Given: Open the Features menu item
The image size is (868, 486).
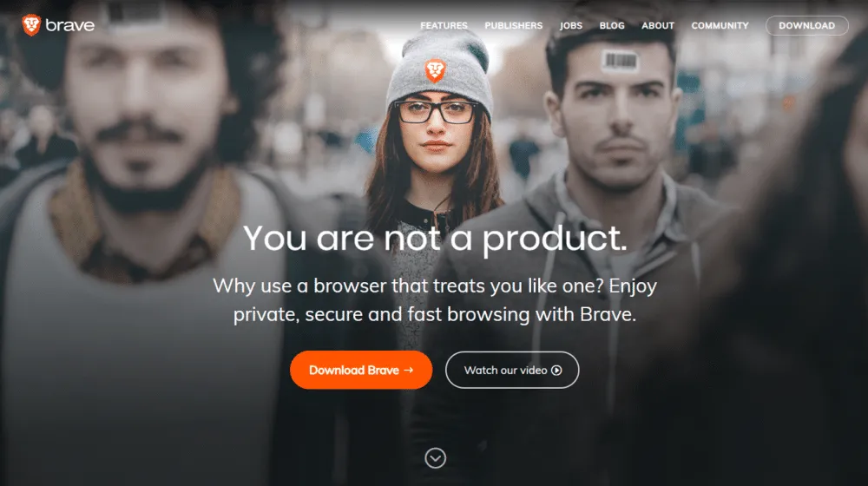Looking at the screenshot, I should pyautogui.click(x=444, y=25).
